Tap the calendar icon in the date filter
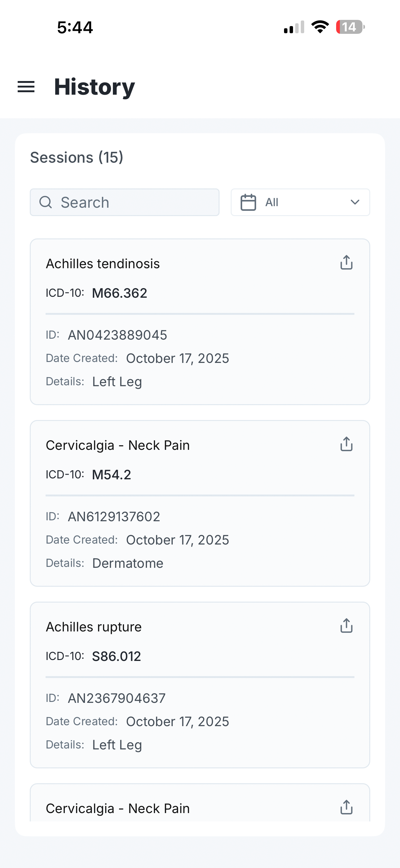The height and width of the screenshot is (868, 400). [x=248, y=202]
